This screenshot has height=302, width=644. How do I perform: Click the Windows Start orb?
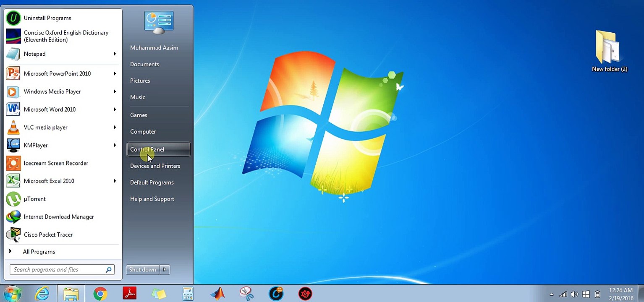pyautogui.click(x=11, y=294)
